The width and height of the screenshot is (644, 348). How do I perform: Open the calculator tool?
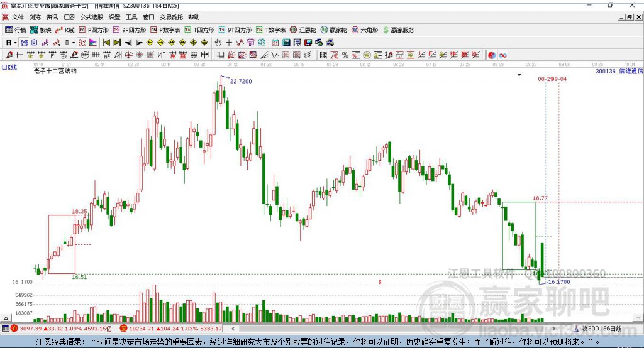(x=286, y=43)
